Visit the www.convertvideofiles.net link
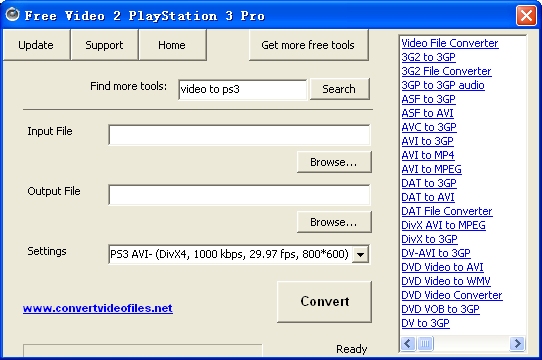The height and width of the screenshot is (360, 542). (97, 308)
